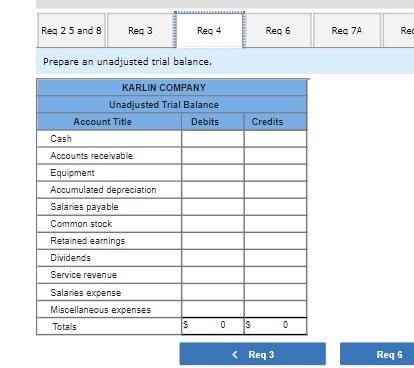Click the Service revenue account title

coord(84,275)
